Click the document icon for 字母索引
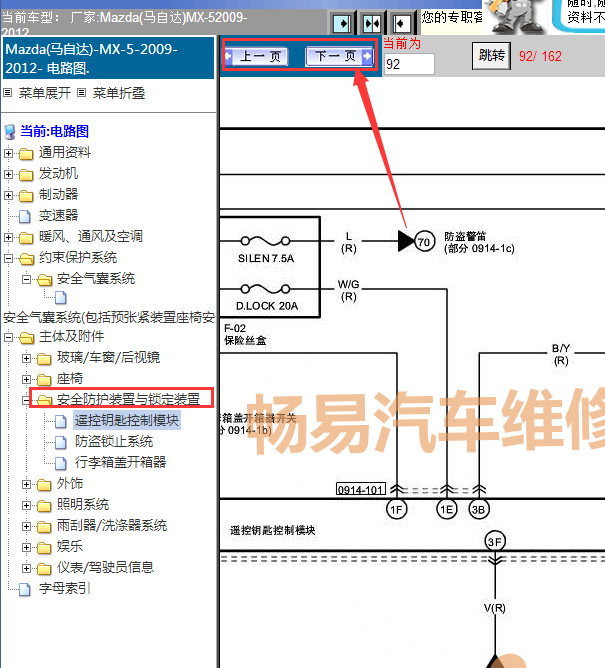Screen dimensions: 605x668 click(x=25, y=590)
